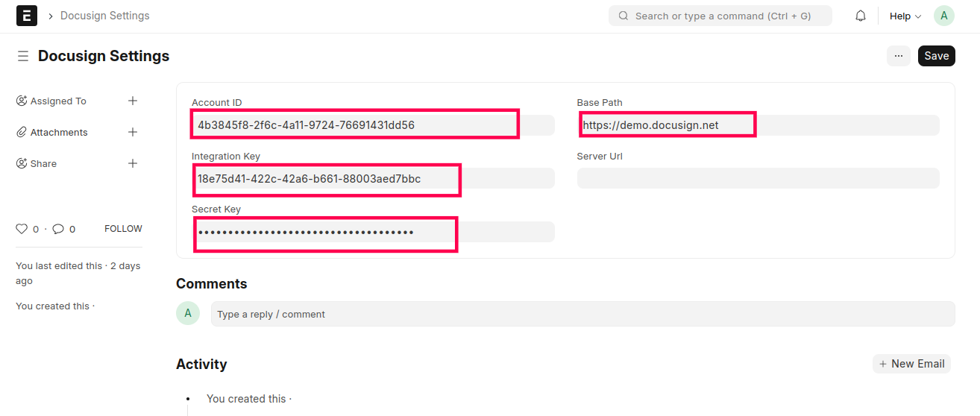Click the plus icon next to Attachments

133,132
